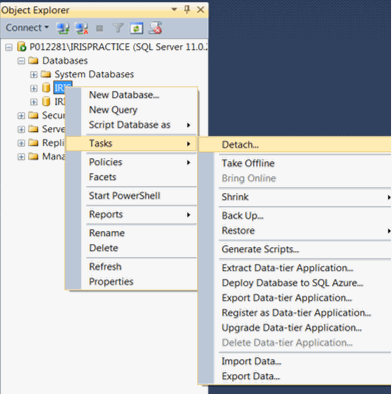
Task: Click Generate Scripts... menu entry
Action: click(x=260, y=249)
